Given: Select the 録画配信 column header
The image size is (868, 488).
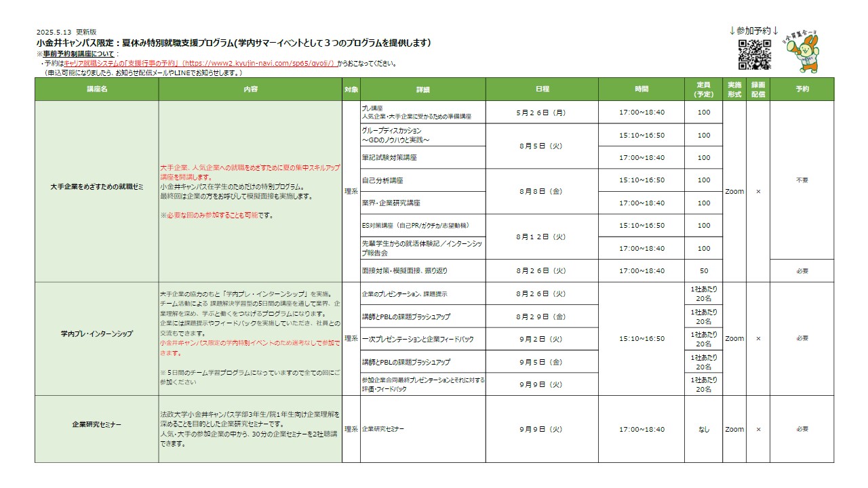Looking at the screenshot, I should [x=758, y=89].
